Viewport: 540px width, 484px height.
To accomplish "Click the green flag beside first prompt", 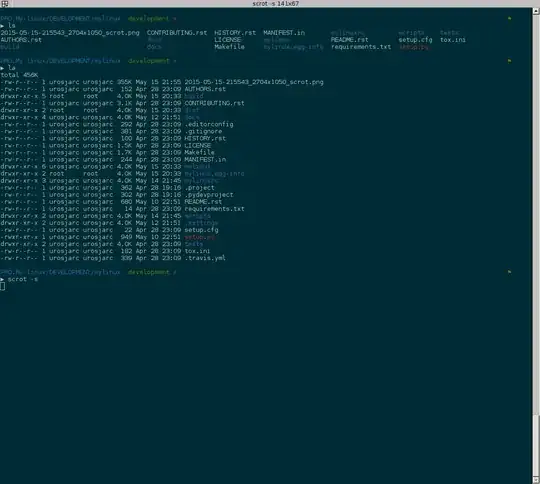I will coord(509,18).
